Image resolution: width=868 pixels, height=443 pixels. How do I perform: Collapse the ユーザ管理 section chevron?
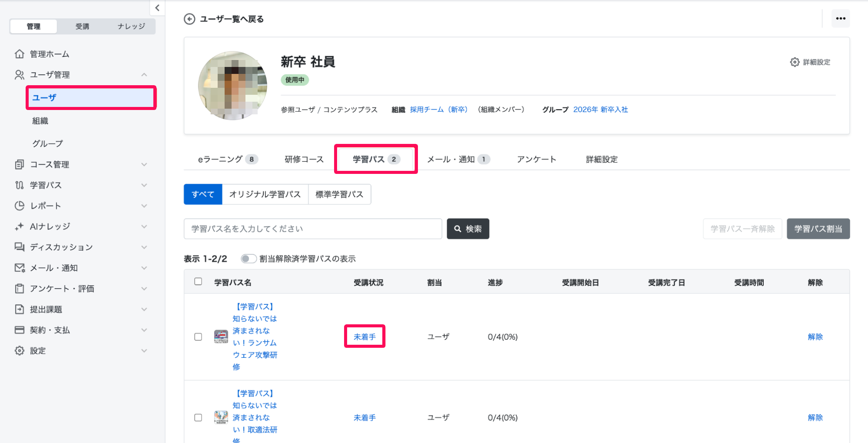click(x=144, y=75)
